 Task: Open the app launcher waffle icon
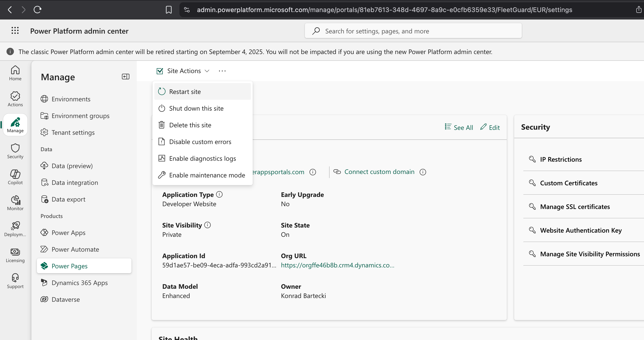tap(15, 31)
